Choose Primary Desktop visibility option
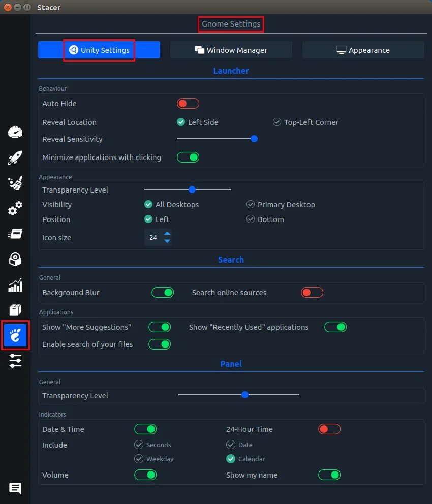Screen dimensions: 432x504 point(281,204)
